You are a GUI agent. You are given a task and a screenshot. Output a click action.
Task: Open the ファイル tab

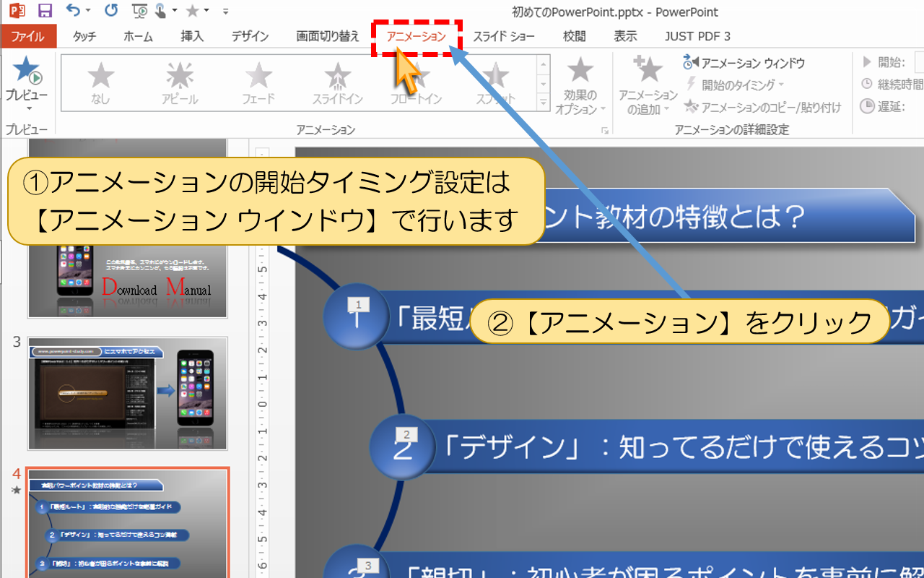pos(28,36)
